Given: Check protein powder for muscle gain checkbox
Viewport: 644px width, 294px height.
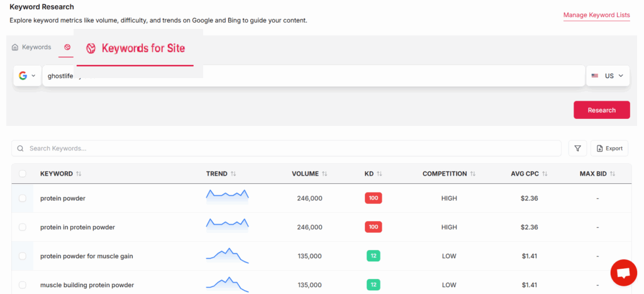Looking at the screenshot, I should tap(23, 256).
